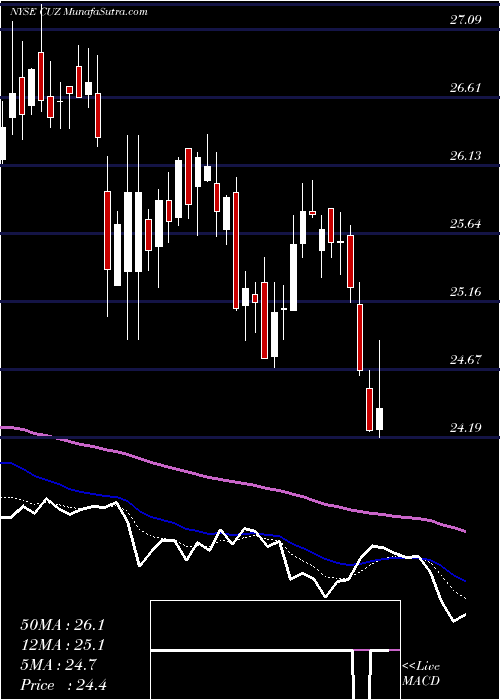Image resolution: width=500 pixels, height=700 pixels.
Task: Click the 24.67 price axis label
Action: tap(465, 360)
